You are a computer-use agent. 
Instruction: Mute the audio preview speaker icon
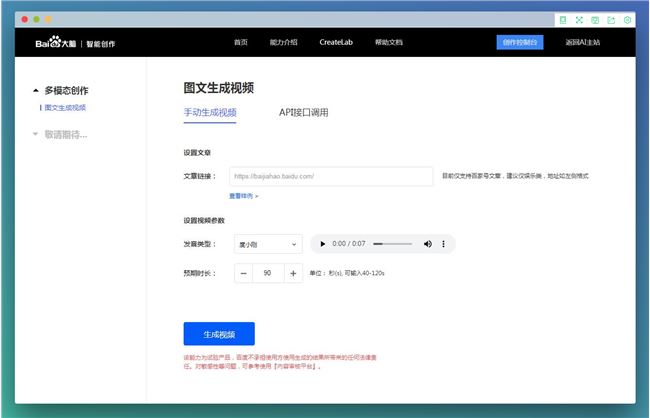[427, 244]
